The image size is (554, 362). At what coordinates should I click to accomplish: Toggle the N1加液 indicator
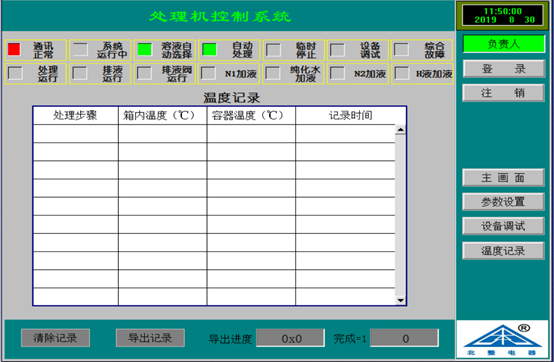coord(208,73)
